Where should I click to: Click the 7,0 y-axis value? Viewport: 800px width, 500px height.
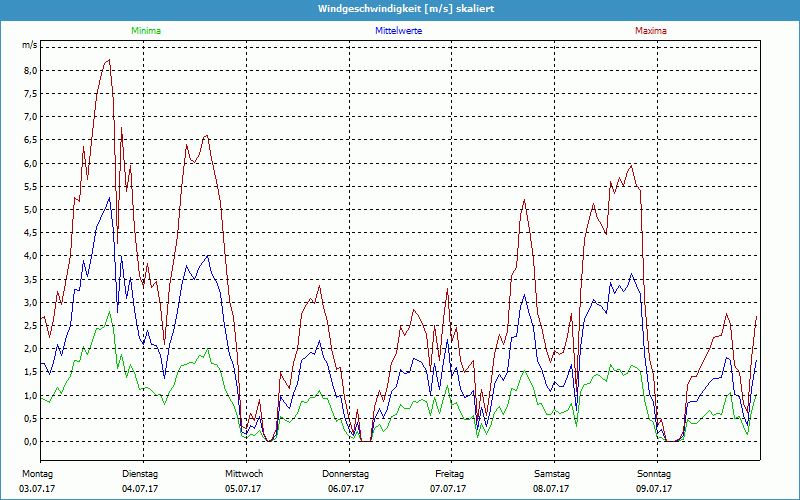(31, 117)
